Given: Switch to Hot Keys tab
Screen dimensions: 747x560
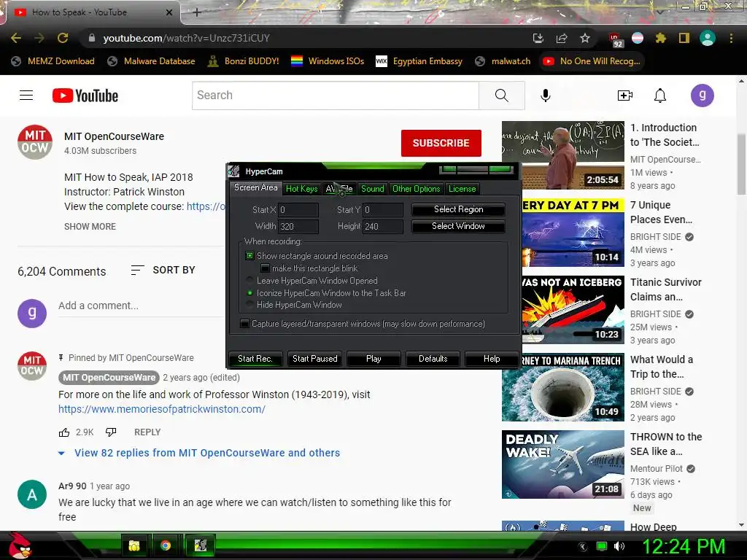Looking at the screenshot, I should (x=301, y=189).
